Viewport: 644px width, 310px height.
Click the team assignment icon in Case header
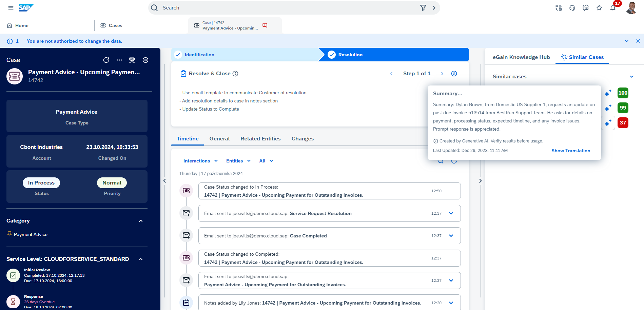[132, 60]
